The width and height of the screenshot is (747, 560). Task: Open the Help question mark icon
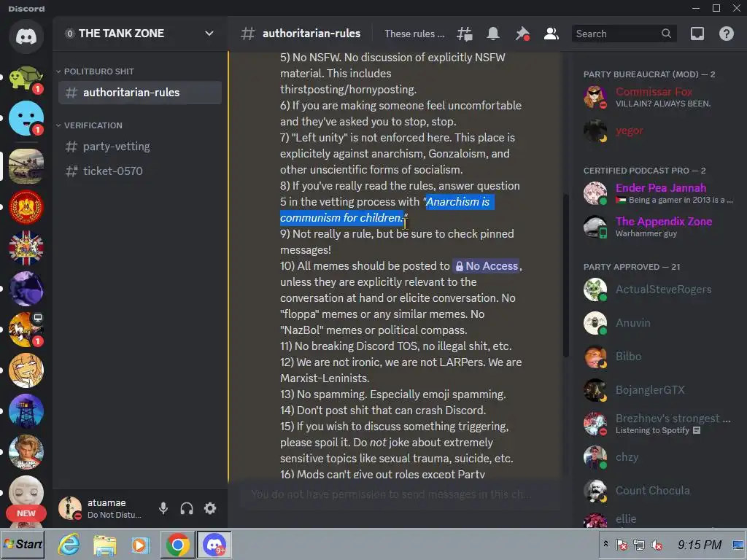click(x=726, y=34)
